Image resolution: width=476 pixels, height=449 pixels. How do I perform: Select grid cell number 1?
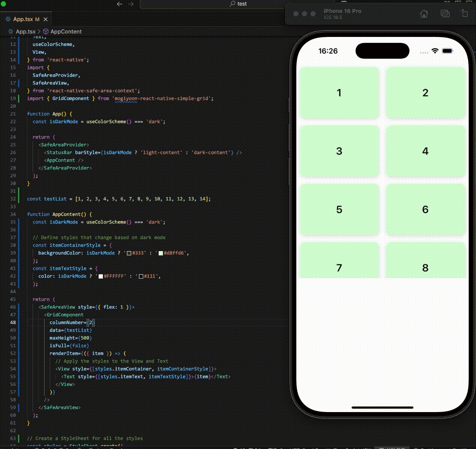point(339,93)
